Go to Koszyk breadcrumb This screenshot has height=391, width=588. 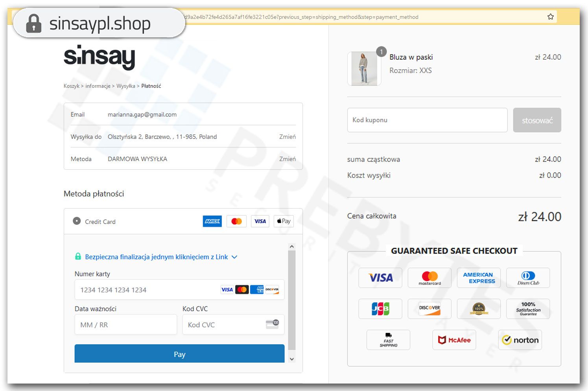(x=72, y=86)
